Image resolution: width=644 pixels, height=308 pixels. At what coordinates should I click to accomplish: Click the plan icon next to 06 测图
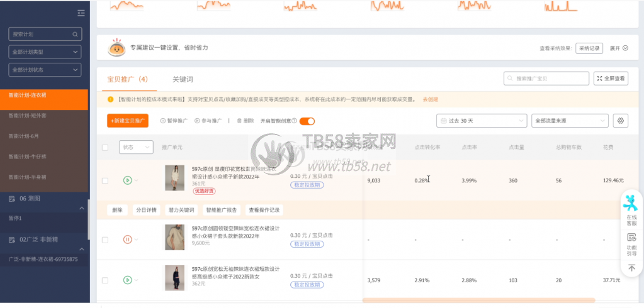coord(13,199)
